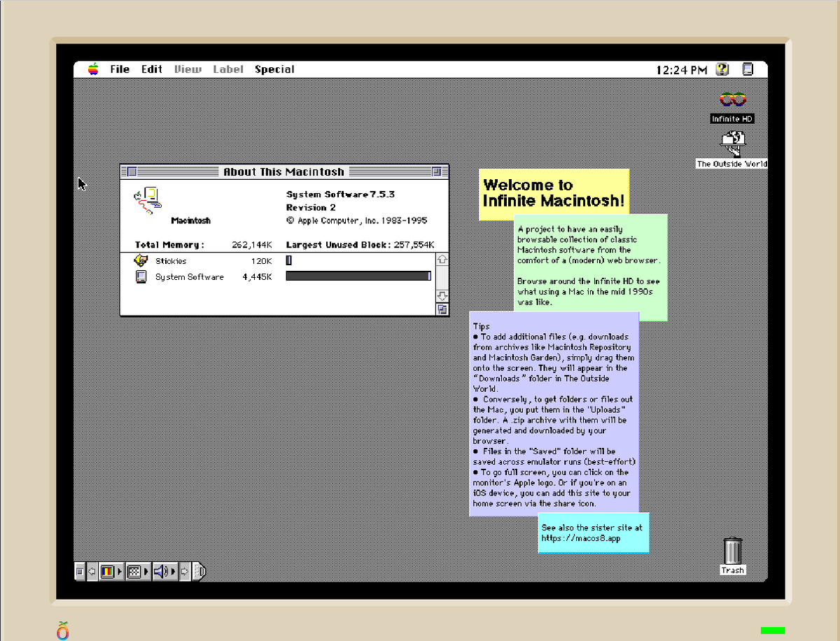Select the cyan 'See also the sister site' sticky
Screen dimensions: 840x641
594,533
